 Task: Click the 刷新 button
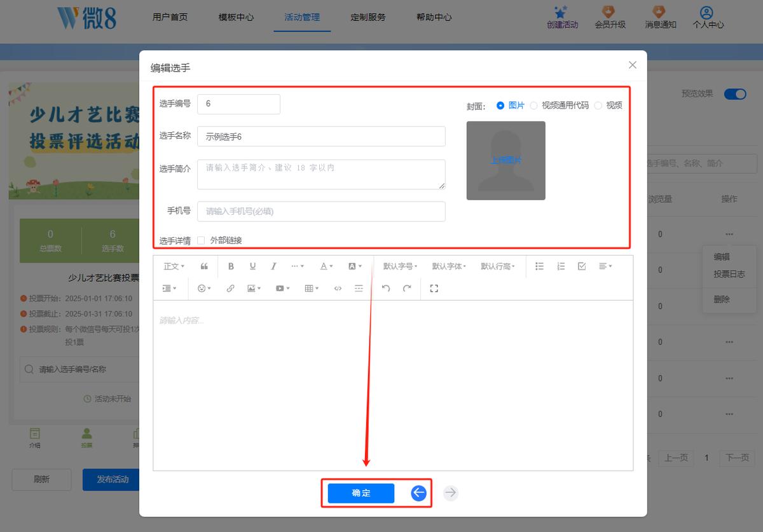[x=41, y=480]
